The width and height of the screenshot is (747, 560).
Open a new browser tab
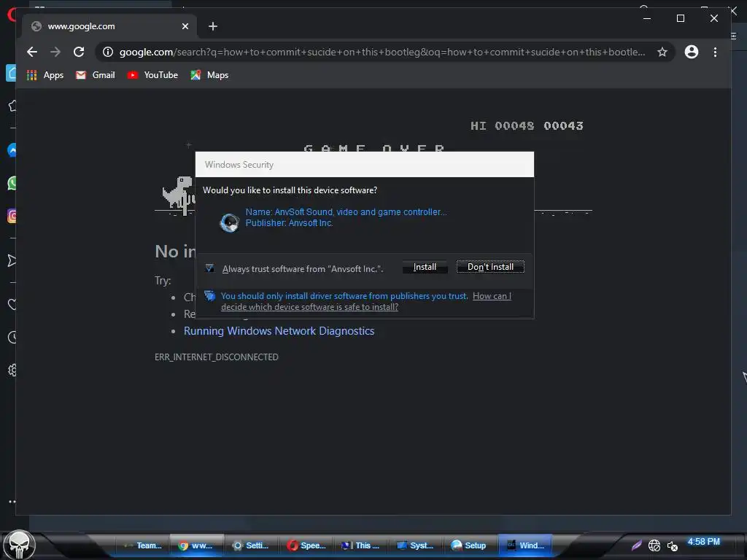[213, 26]
